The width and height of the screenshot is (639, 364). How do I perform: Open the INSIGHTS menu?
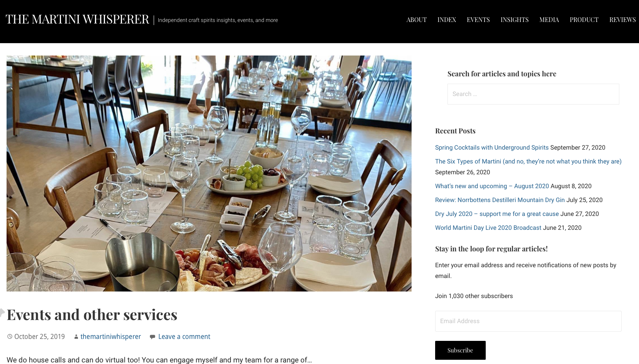tap(514, 20)
